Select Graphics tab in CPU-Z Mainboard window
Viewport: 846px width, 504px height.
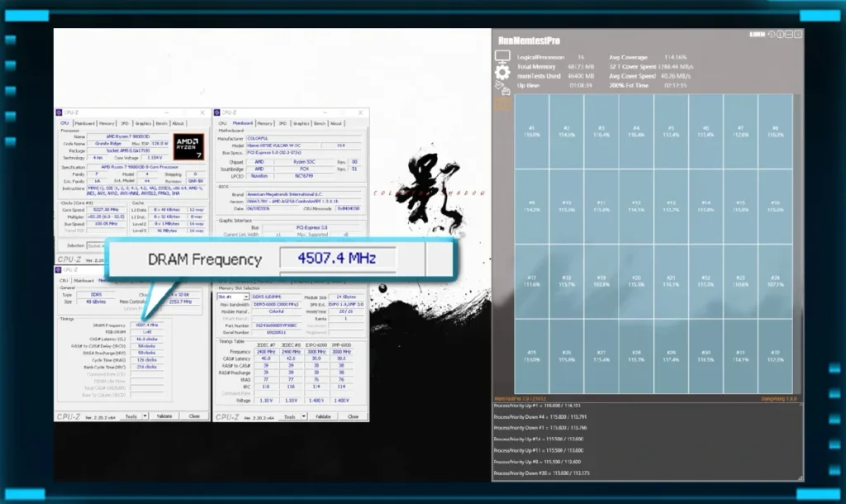[x=301, y=123]
